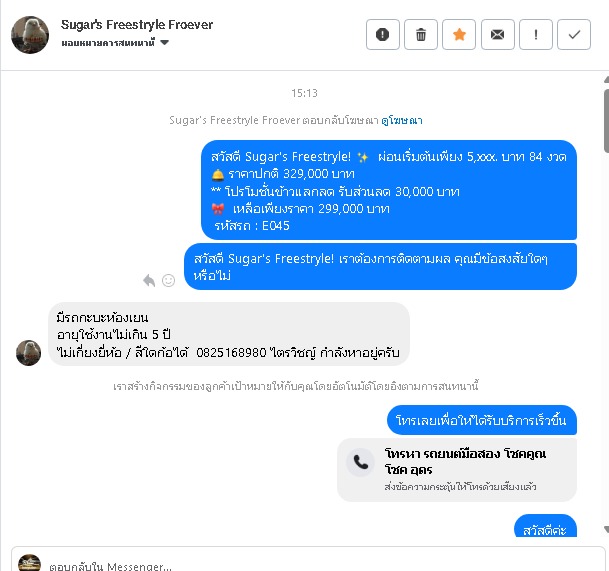
Task: Delete conversation using trash can icon
Action: point(421,35)
